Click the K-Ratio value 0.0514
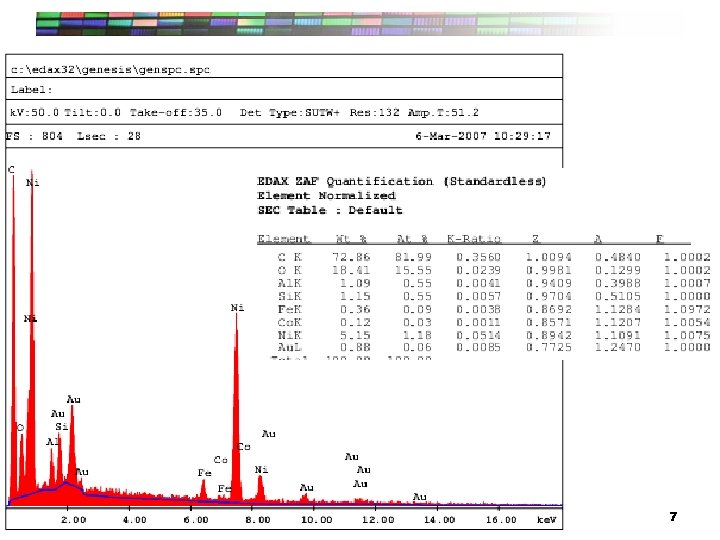 [478, 335]
